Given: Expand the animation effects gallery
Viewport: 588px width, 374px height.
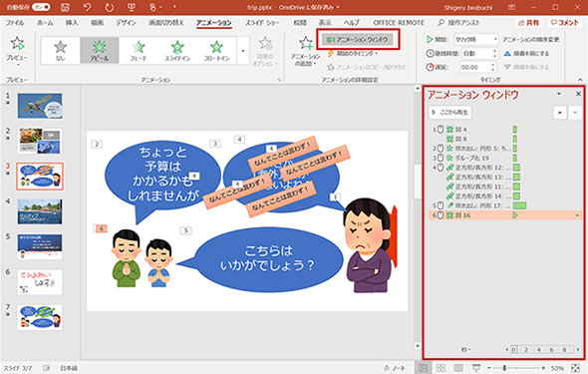Looking at the screenshot, I should pyautogui.click(x=243, y=51).
